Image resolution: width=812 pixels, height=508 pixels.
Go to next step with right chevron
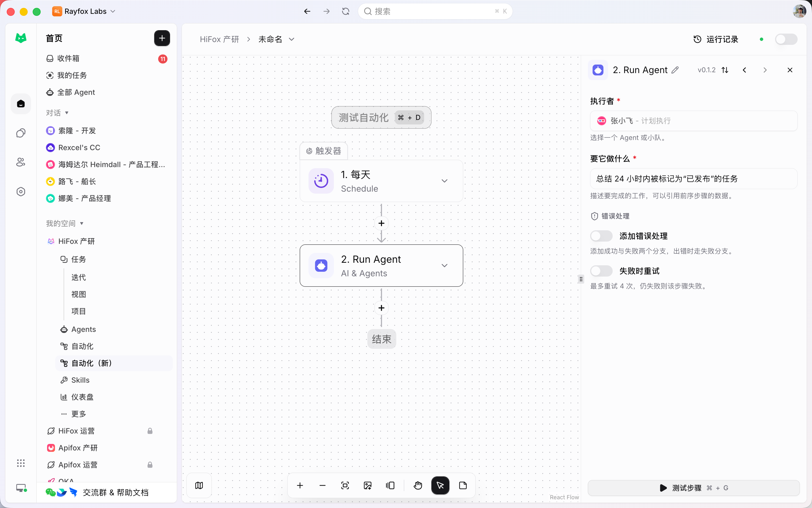765,70
